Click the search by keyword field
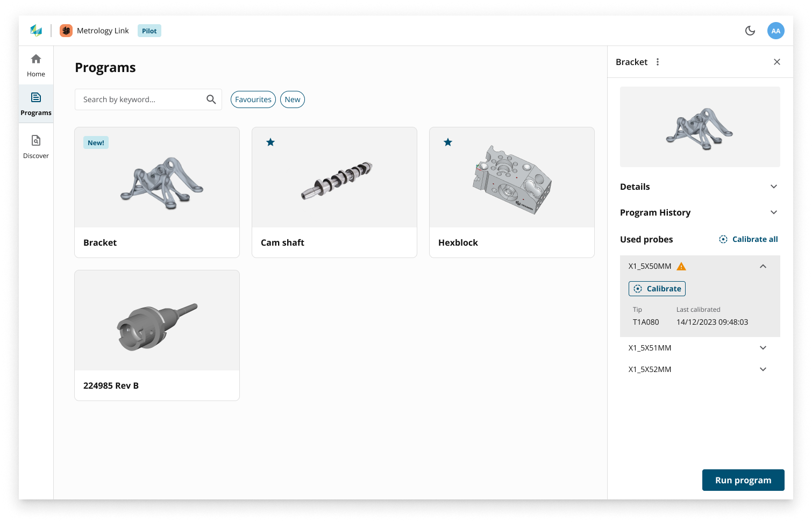The height and width of the screenshot is (522, 812). tap(140, 99)
